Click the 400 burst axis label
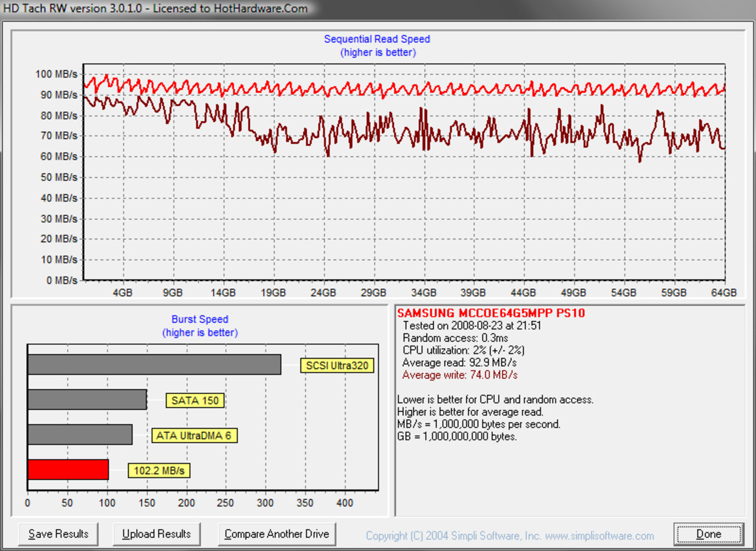The image size is (756, 551). (345, 503)
